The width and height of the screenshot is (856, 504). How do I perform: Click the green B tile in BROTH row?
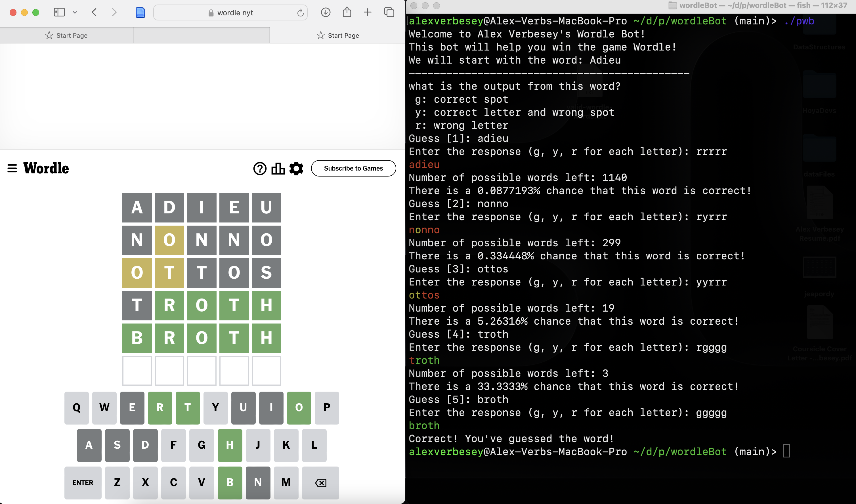click(137, 338)
